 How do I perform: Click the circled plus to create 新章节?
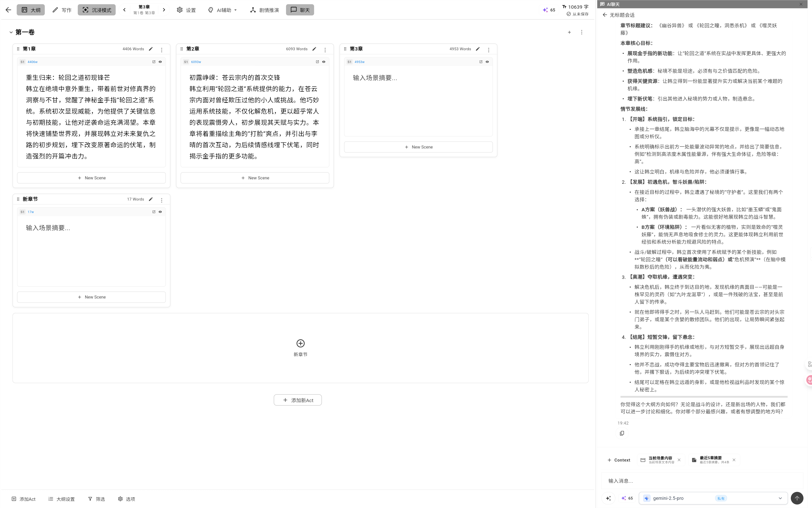point(300,343)
